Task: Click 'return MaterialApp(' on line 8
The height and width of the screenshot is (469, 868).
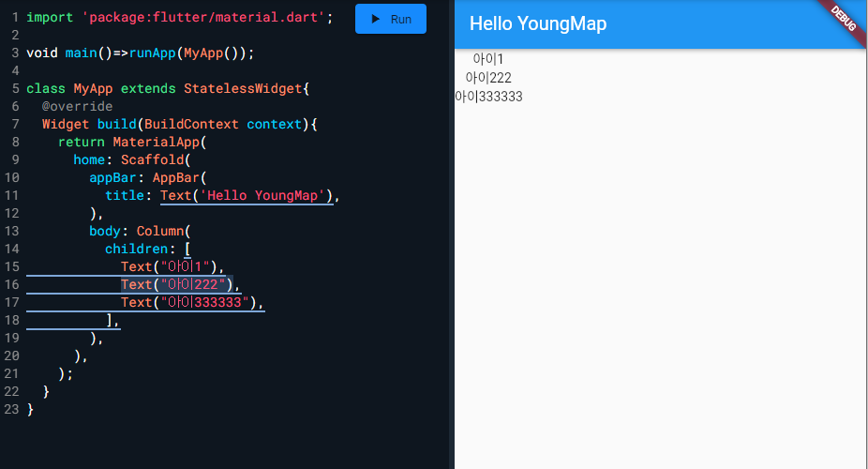Action: [132, 142]
